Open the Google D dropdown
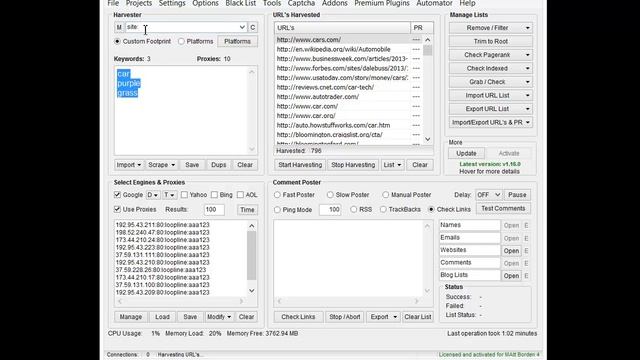The image size is (640, 360). [x=153, y=195]
